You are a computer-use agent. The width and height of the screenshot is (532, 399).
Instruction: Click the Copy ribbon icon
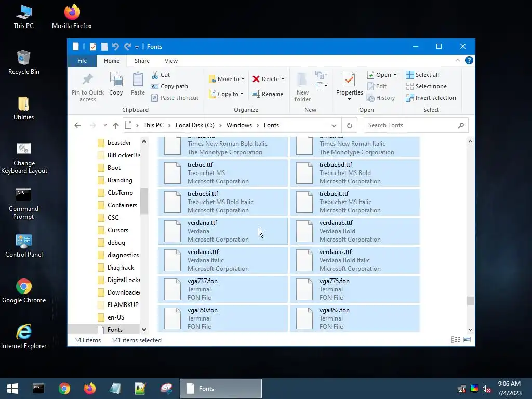pyautogui.click(x=116, y=79)
